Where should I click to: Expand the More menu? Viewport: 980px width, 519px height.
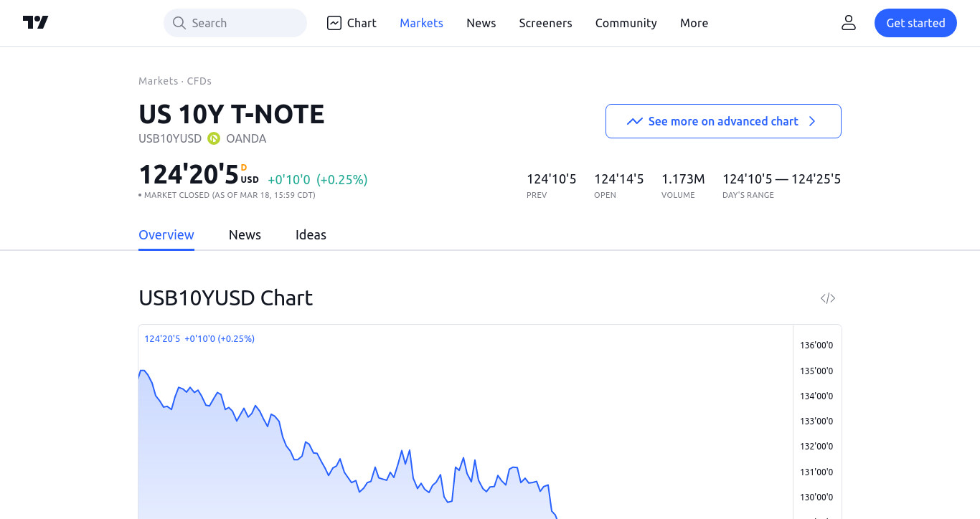[x=694, y=23]
